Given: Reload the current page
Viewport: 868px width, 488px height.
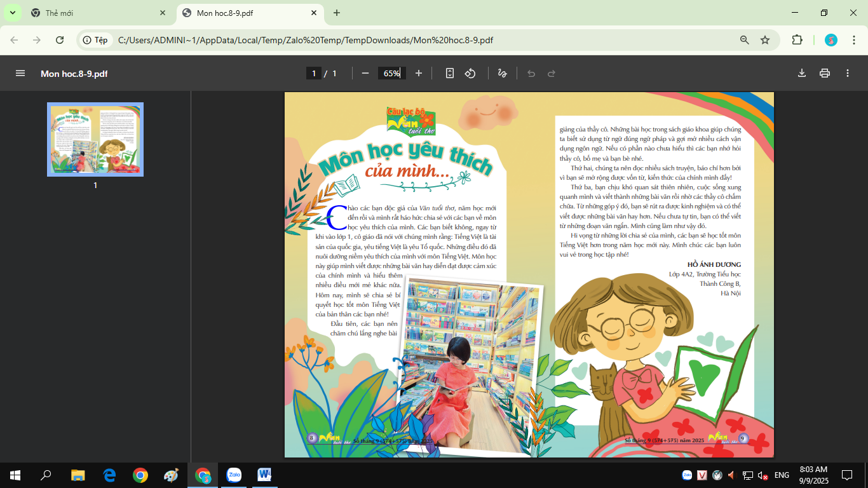Looking at the screenshot, I should [60, 40].
